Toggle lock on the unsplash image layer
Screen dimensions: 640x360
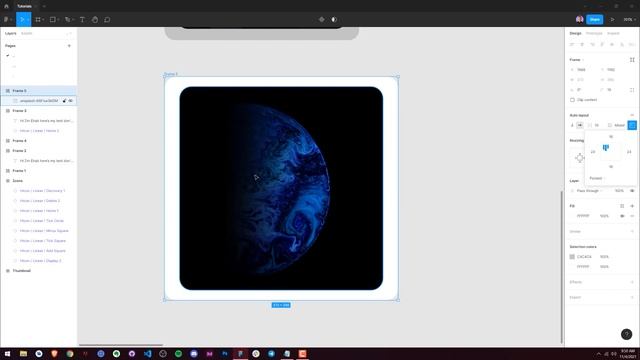tap(64, 100)
